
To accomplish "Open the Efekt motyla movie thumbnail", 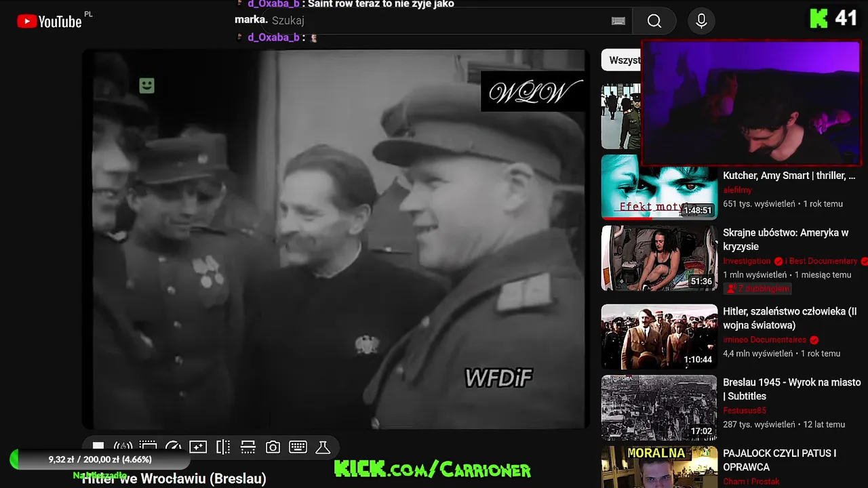I will point(658,187).
